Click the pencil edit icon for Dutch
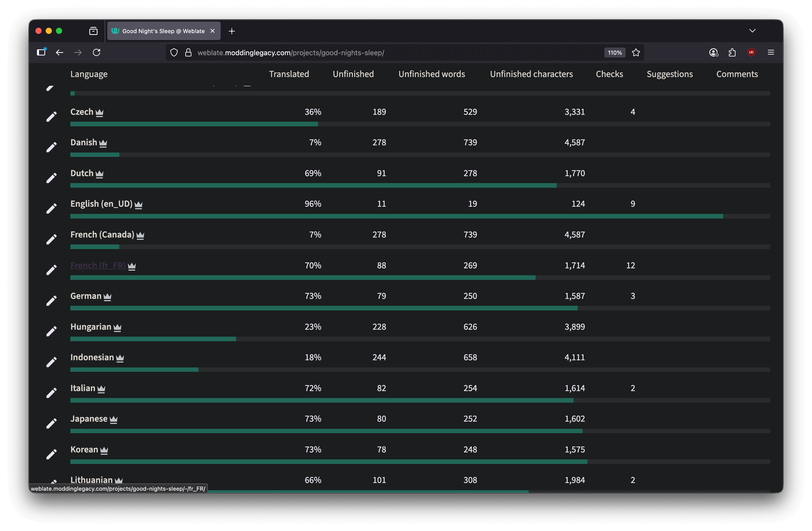The width and height of the screenshot is (812, 531). click(52, 178)
